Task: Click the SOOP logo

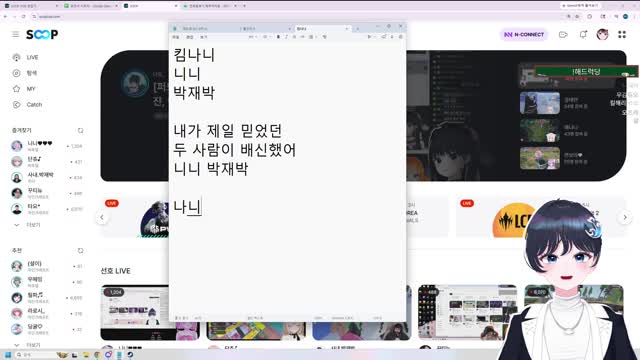Action: 42,35
